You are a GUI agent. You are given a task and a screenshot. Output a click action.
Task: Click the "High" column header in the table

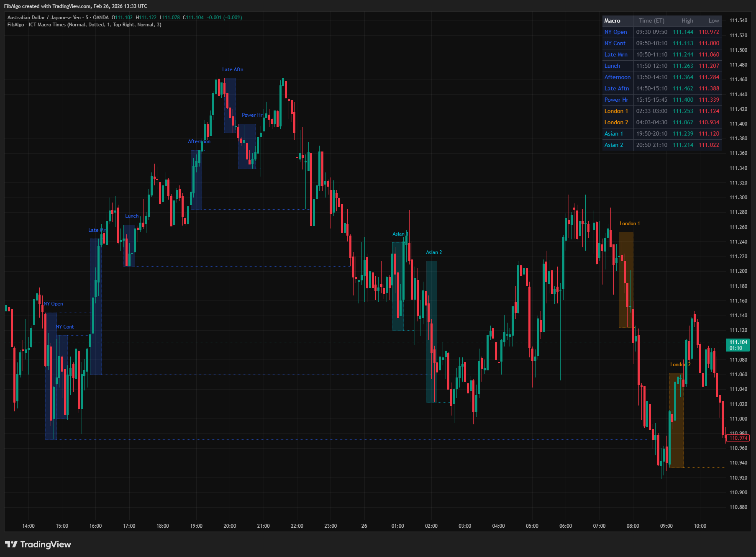point(687,21)
